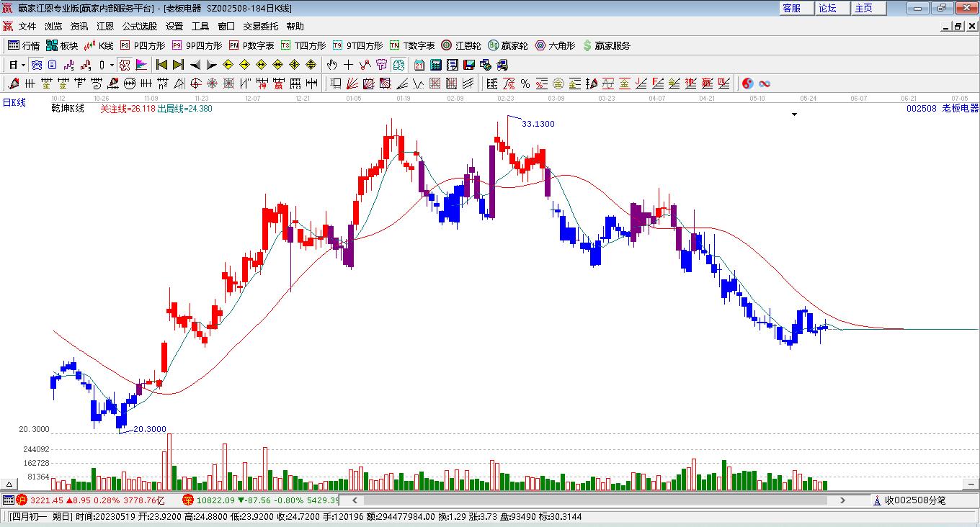
Task: Open the 9T四方形 tool
Action: [x=358, y=45]
